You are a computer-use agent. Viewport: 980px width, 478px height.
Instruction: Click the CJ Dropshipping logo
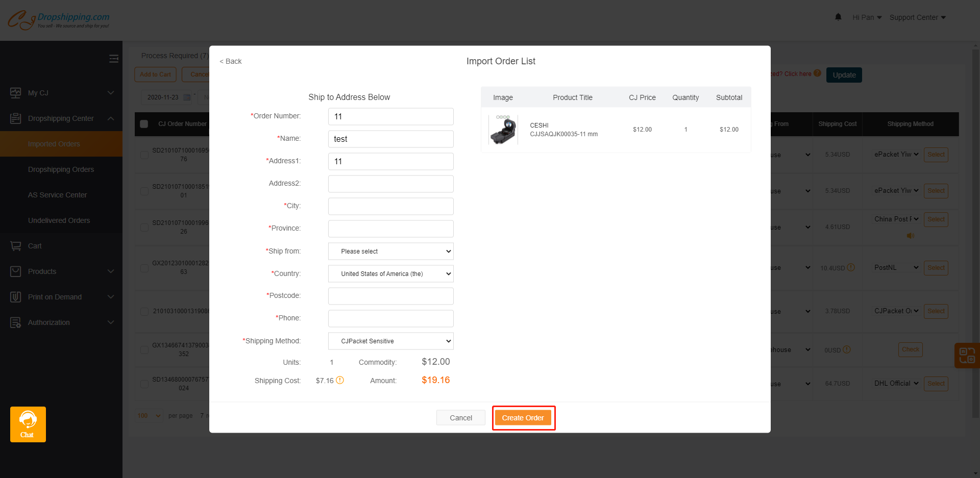(59, 20)
